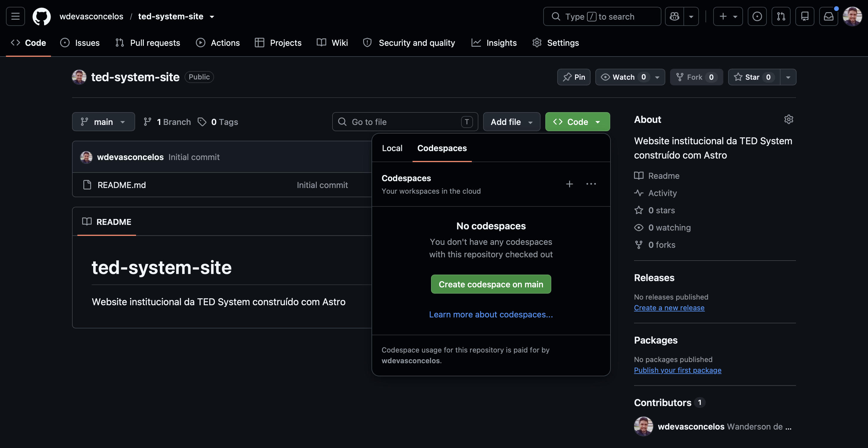Create a new codespace with plus icon
This screenshot has width=868, height=448.
point(569,184)
